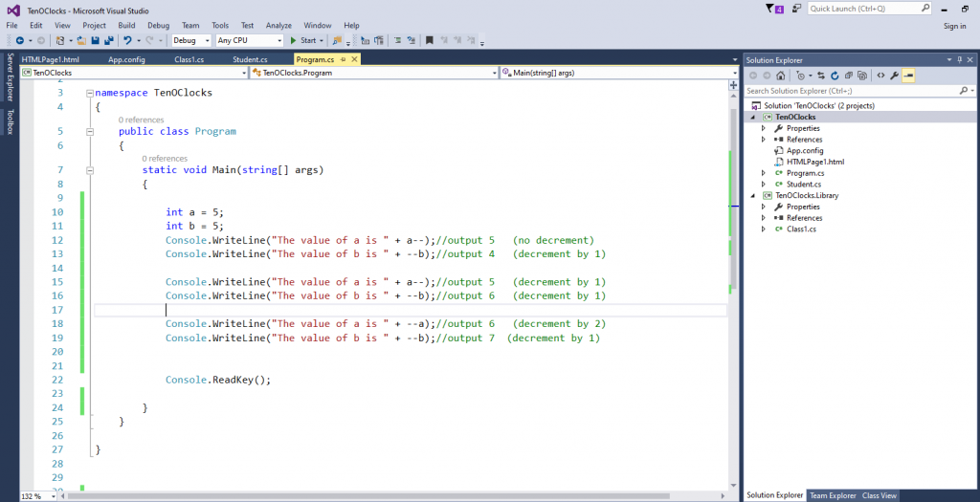Toggle pin on the Program.cs tab
Viewport: 980px width, 502px height.
344,59
